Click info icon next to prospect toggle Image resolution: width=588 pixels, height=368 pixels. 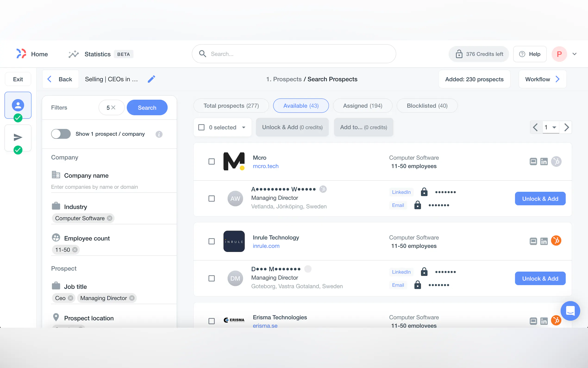[159, 134]
